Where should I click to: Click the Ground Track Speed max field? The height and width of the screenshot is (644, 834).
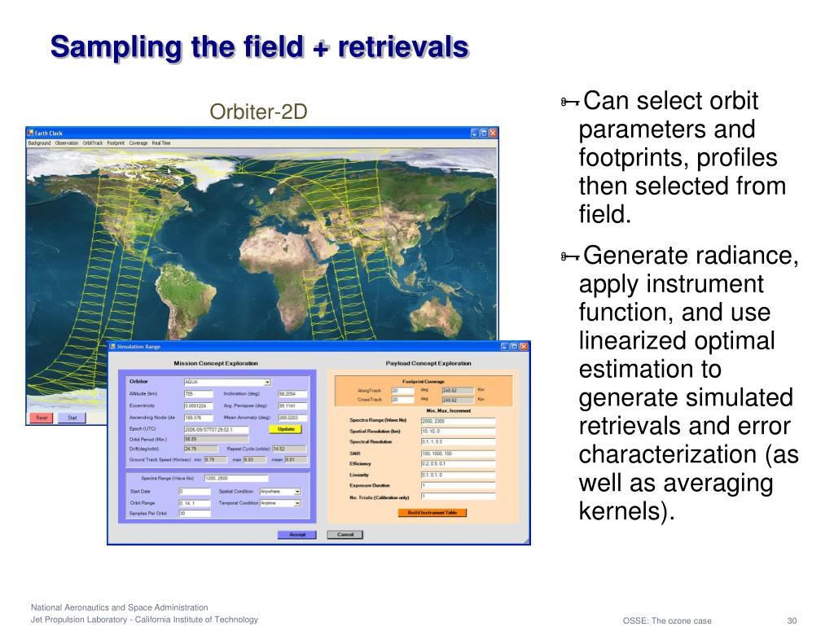pyautogui.click(x=254, y=459)
